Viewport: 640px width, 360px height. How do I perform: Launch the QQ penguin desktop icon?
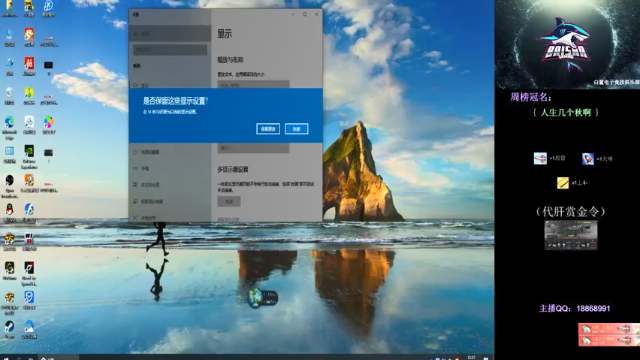point(9,210)
